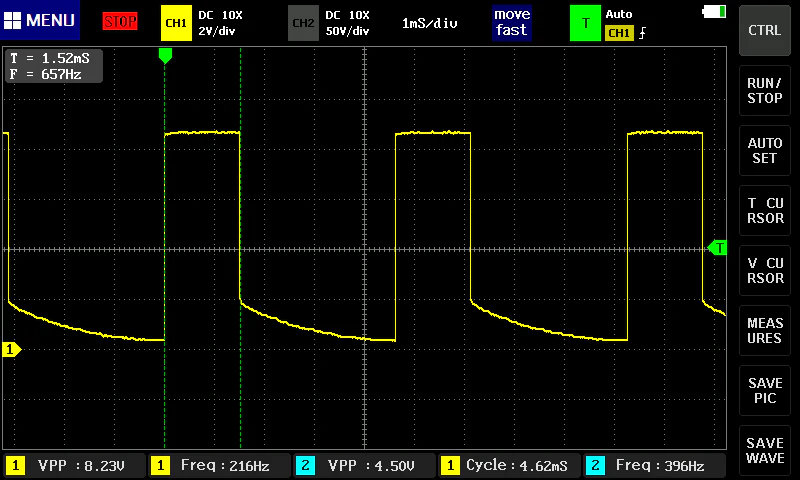Select the green trigger position marker at top
Image resolution: width=800 pixels, height=480 pixels.
tap(165, 55)
